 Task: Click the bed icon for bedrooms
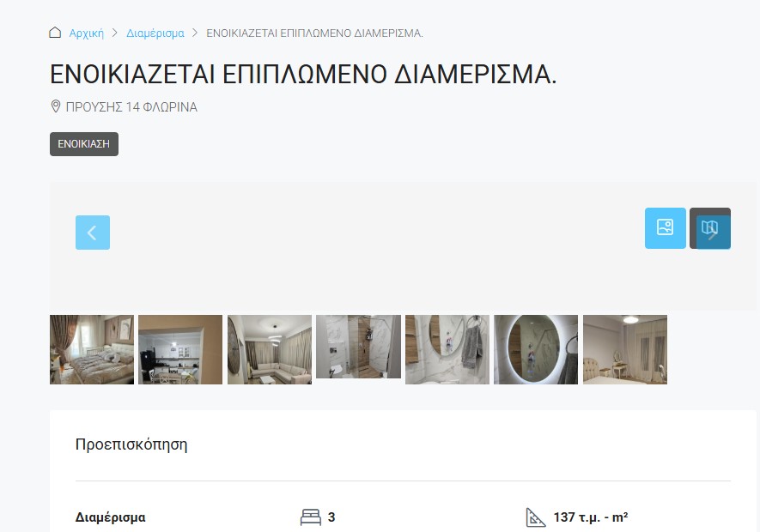coord(311,517)
